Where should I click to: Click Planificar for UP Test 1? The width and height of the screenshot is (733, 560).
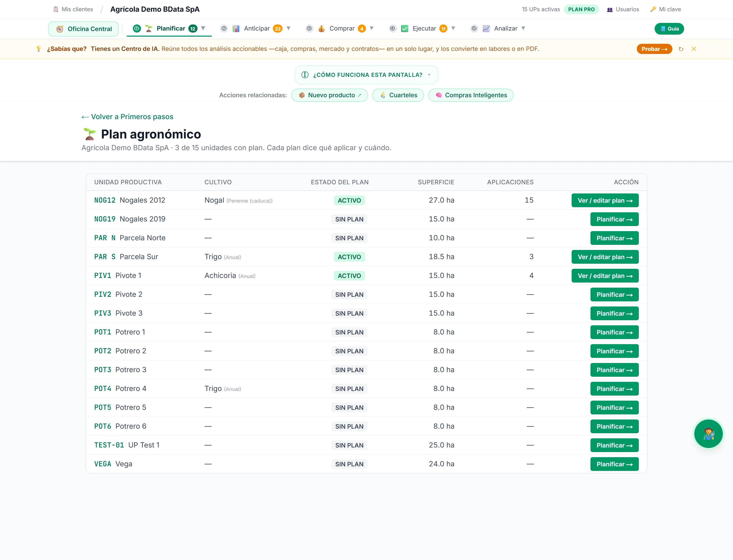coord(614,445)
